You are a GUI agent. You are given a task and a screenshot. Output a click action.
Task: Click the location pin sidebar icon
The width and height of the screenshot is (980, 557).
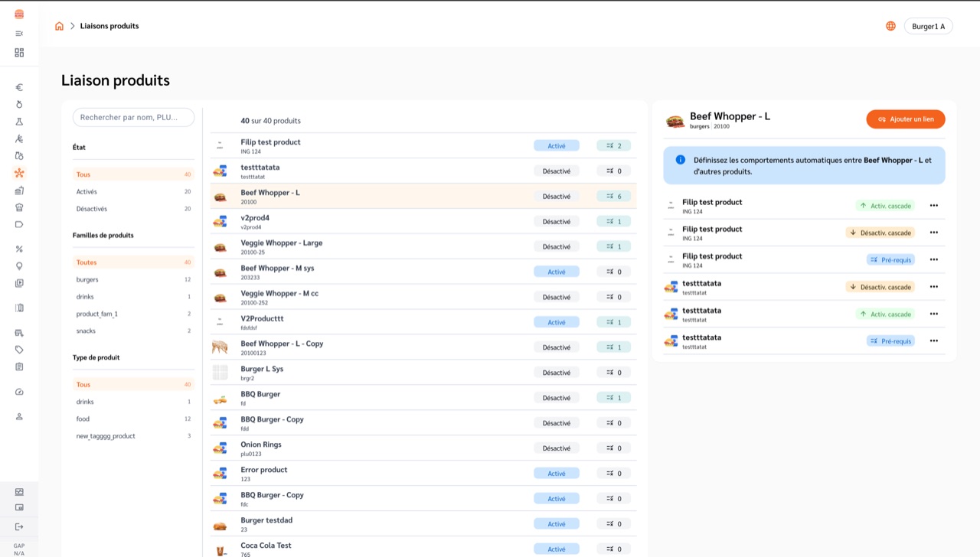coord(19,266)
